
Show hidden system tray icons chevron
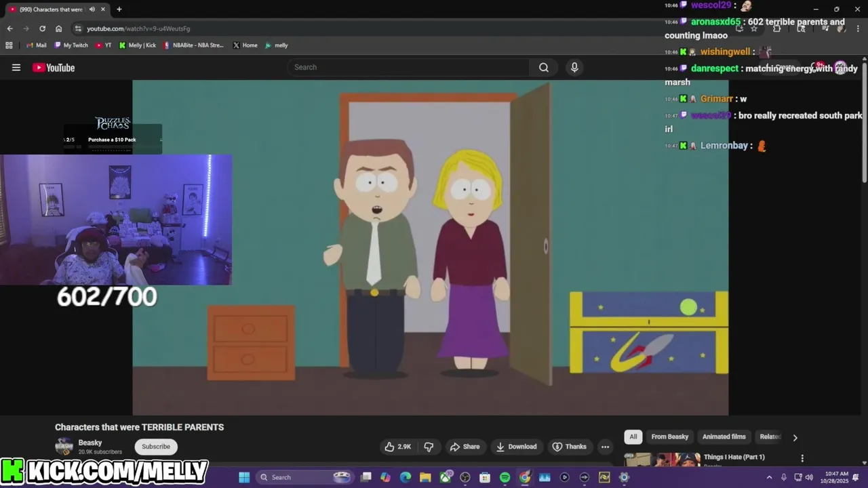769,477
